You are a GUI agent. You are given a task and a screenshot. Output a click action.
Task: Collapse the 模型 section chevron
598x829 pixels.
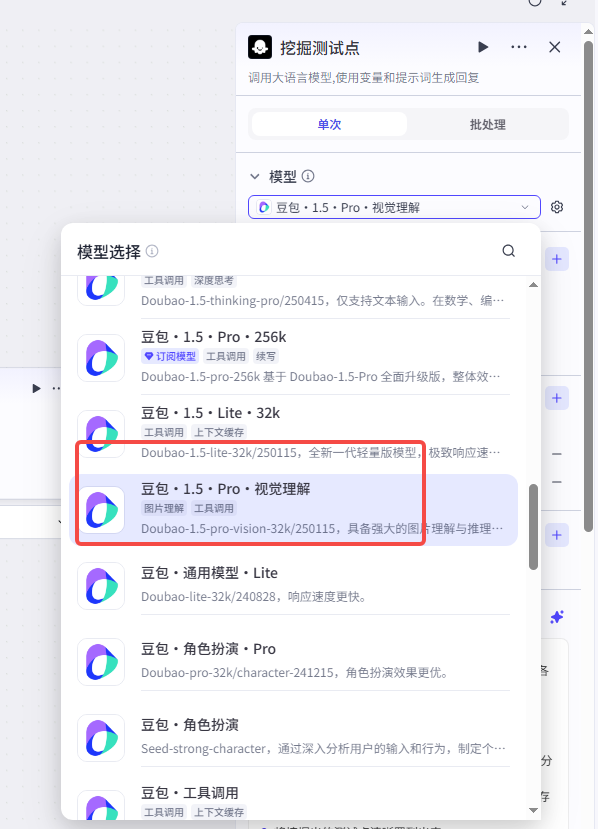(x=255, y=176)
